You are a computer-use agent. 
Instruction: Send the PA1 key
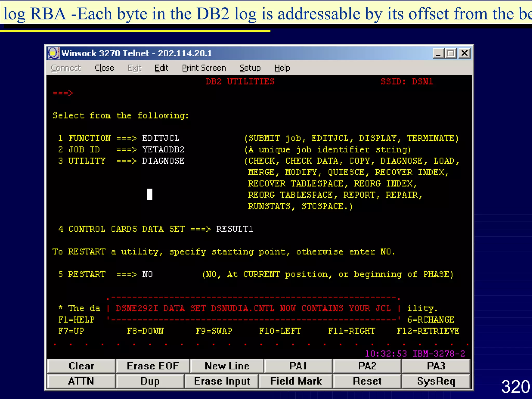298,366
